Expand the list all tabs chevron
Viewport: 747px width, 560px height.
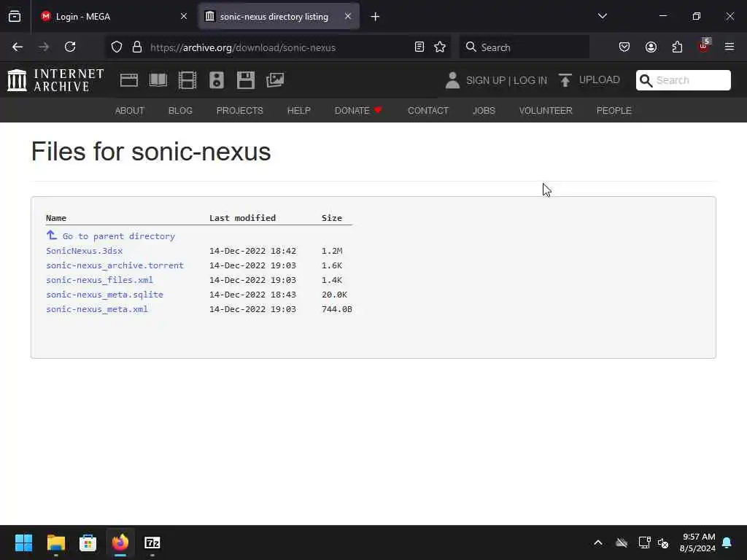click(602, 16)
